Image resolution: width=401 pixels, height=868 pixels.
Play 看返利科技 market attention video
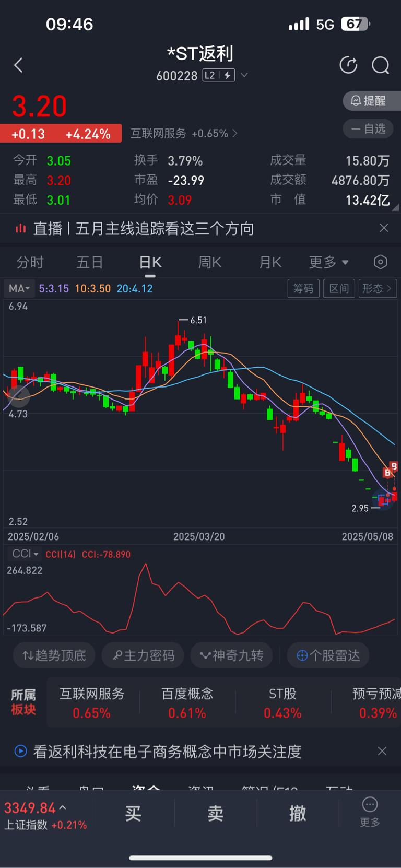tap(168, 752)
